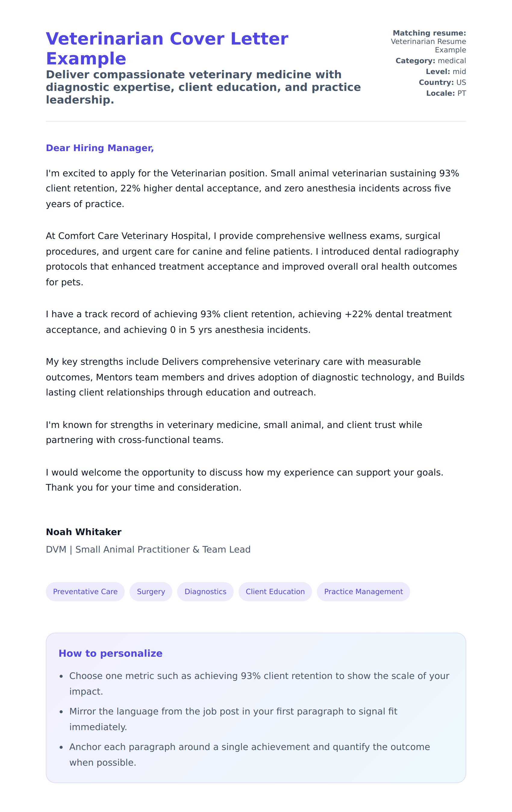This screenshot has height=812, width=512.
Task: Click the Level mid label
Action: click(445, 72)
